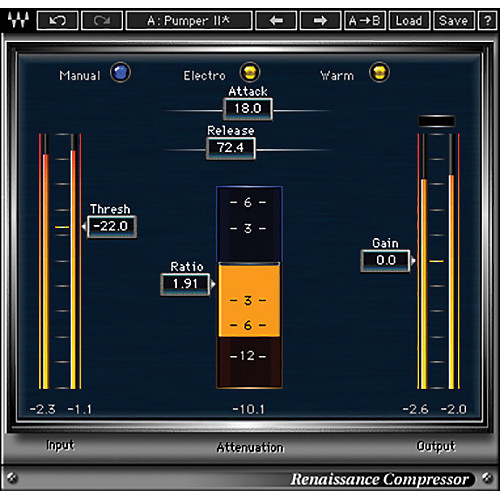500x500 pixels.
Task: Copy setup A to B
Action: click(x=365, y=21)
